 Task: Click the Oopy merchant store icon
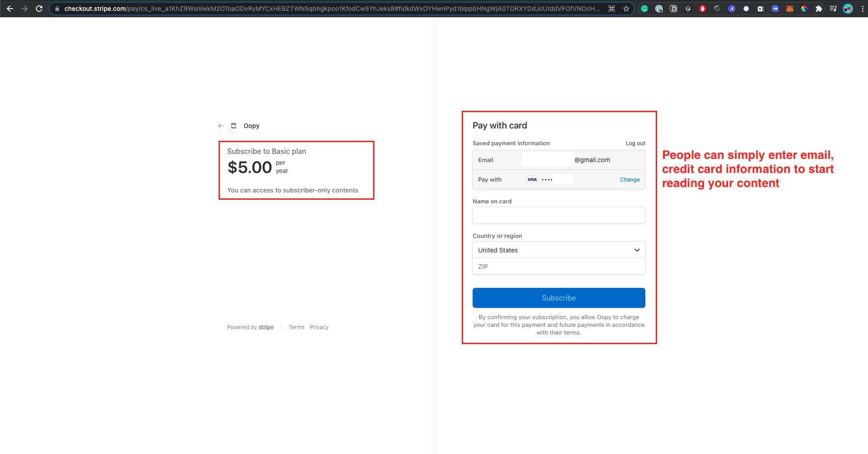pos(234,126)
